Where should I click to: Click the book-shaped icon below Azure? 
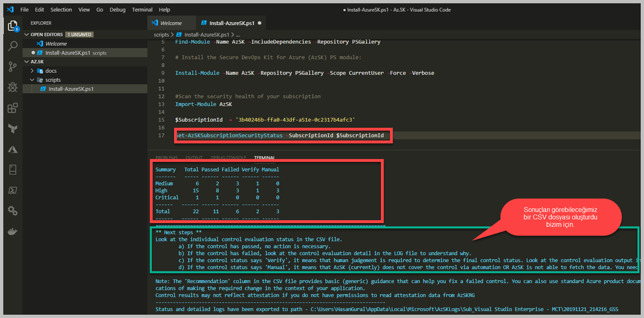[x=13, y=170]
